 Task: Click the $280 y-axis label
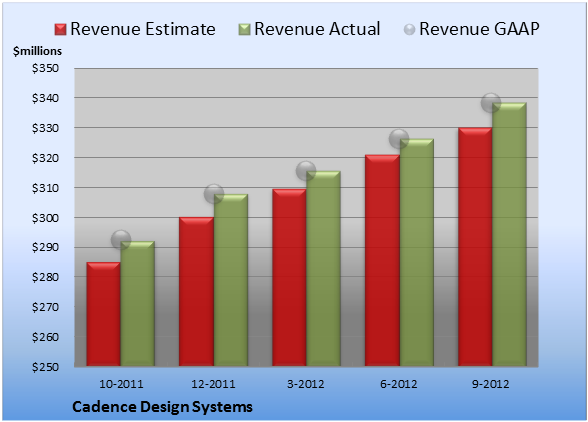(45, 277)
